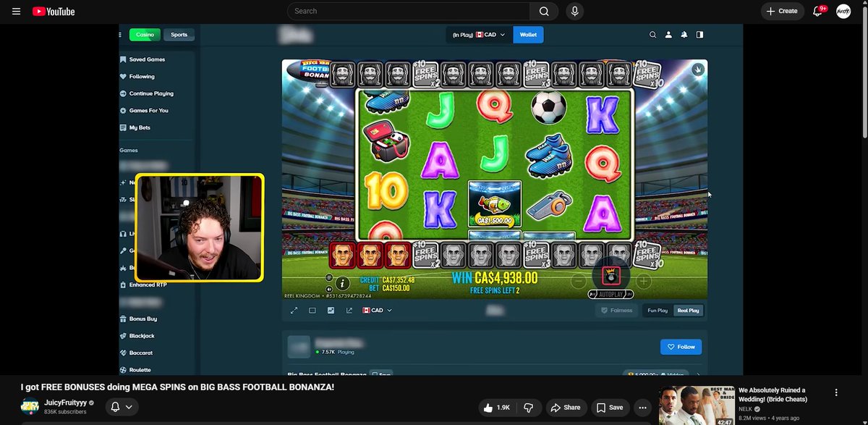Image resolution: width=868 pixels, height=425 pixels.
Task: Click the Fairness button
Action: coord(617,310)
